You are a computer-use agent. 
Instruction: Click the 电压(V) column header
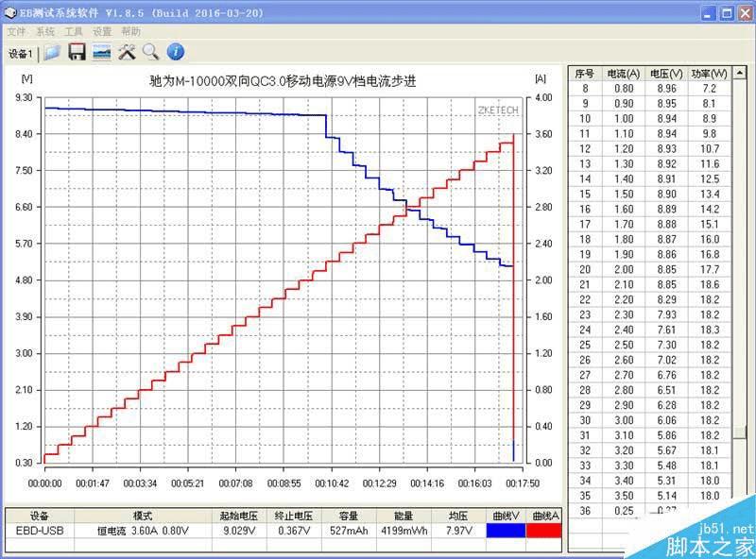pyautogui.click(x=666, y=74)
